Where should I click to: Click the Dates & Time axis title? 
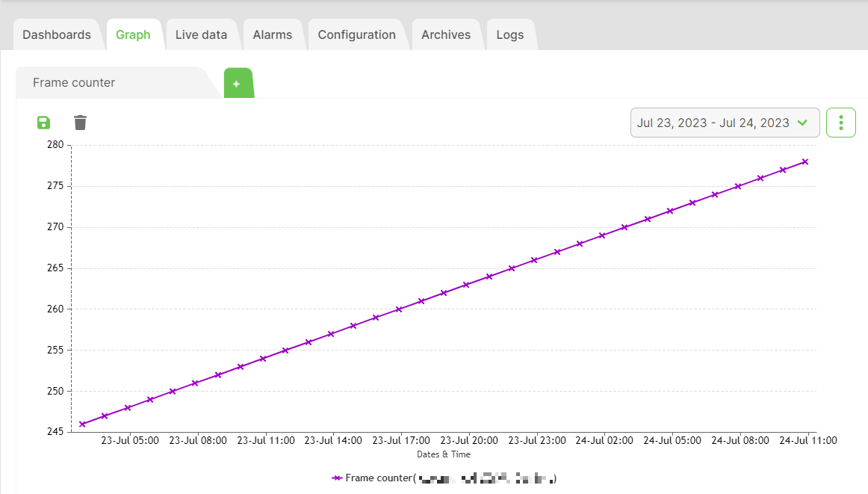click(x=444, y=454)
